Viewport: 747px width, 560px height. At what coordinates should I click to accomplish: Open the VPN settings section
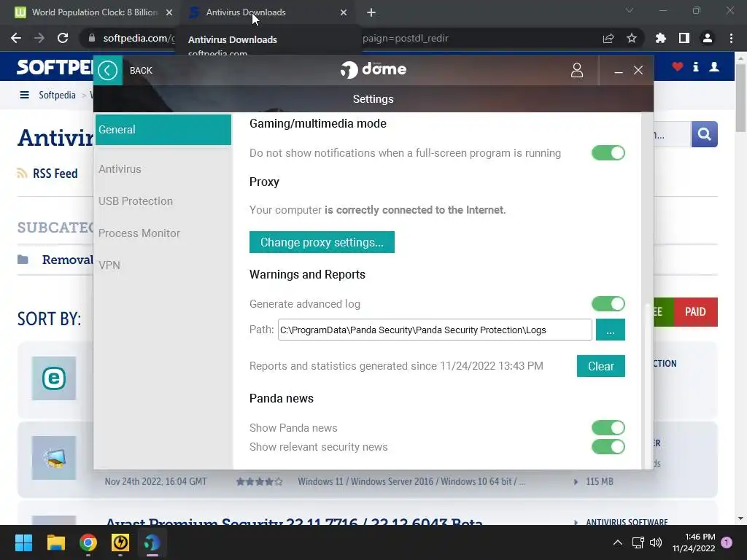(x=109, y=265)
